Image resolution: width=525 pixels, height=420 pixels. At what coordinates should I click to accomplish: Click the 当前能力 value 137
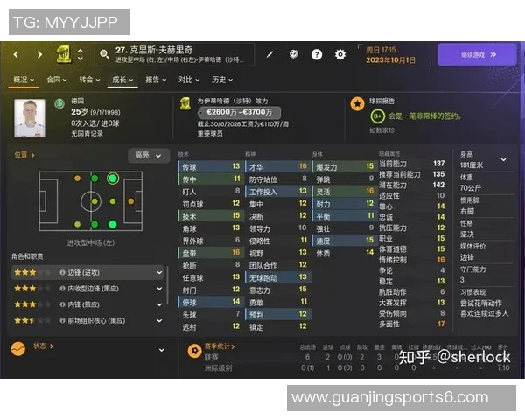click(438, 164)
